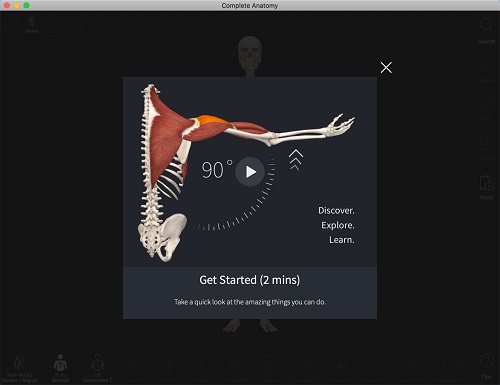Click the 'Explore.' text
The height and width of the screenshot is (385, 500).
(x=338, y=225)
